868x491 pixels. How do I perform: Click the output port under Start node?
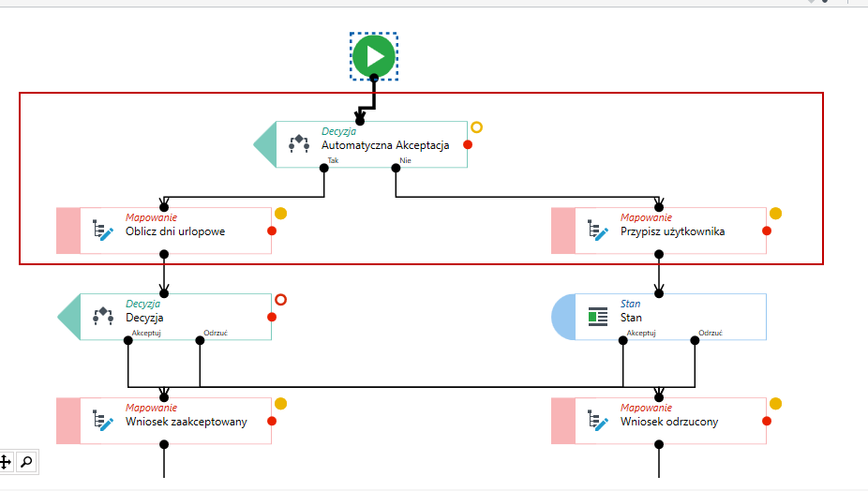pyautogui.click(x=374, y=78)
